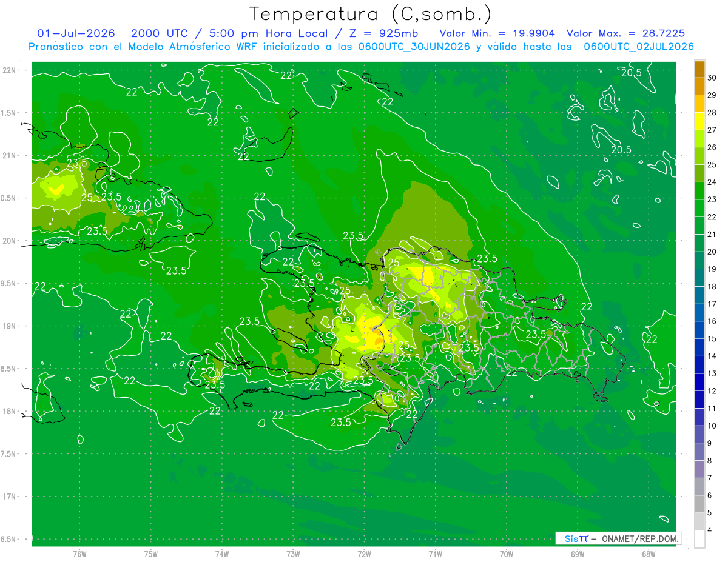The image size is (728, 562).
Task: Pick the blue colorbar swatch between 15 and 16
Action: [x=699, y=330]
